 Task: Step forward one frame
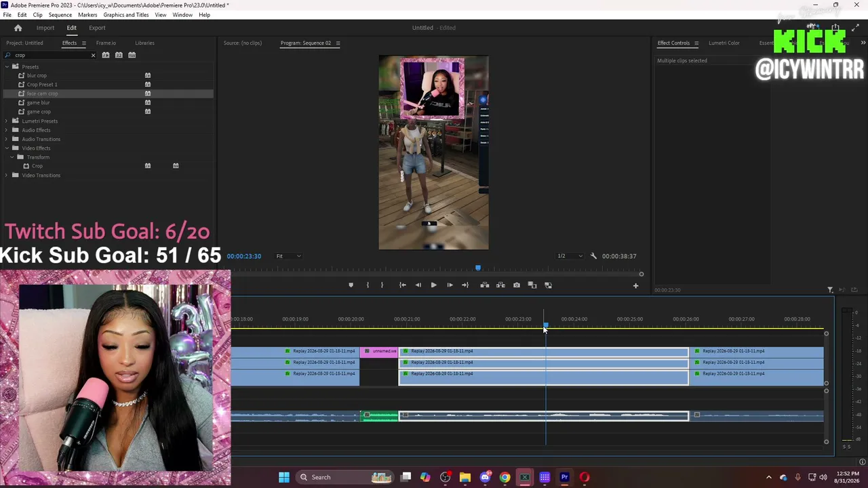coord(450,285)
